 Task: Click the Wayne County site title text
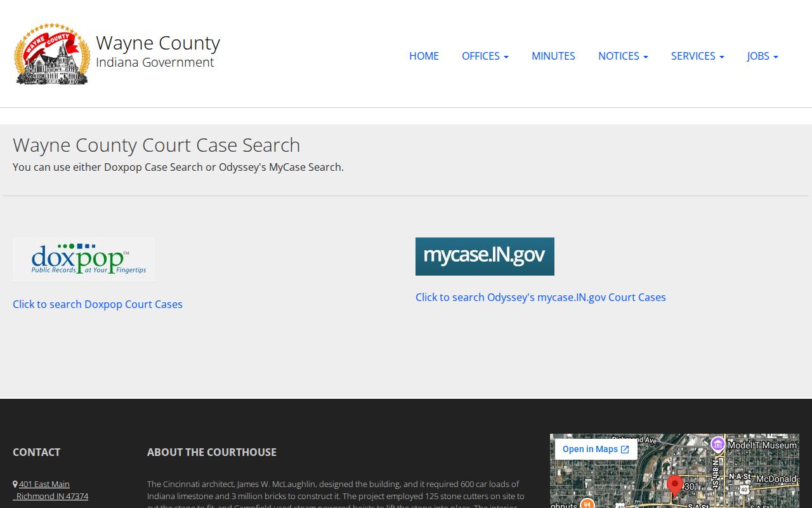point(158,43)
